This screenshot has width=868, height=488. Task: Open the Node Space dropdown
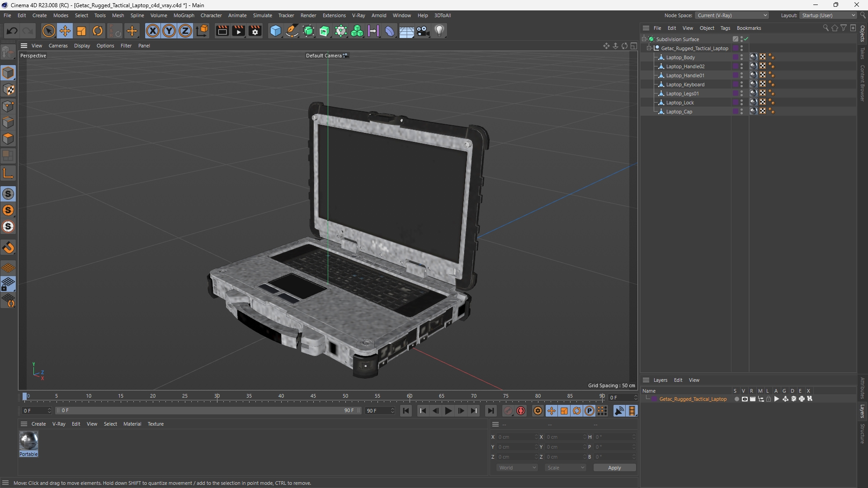(x=732, y=15)
